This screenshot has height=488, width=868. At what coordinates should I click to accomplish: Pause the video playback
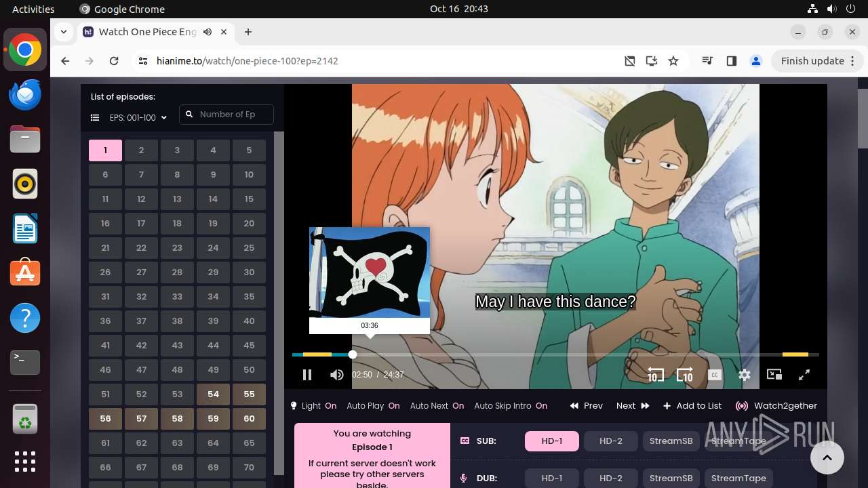[x=307, y=375]
